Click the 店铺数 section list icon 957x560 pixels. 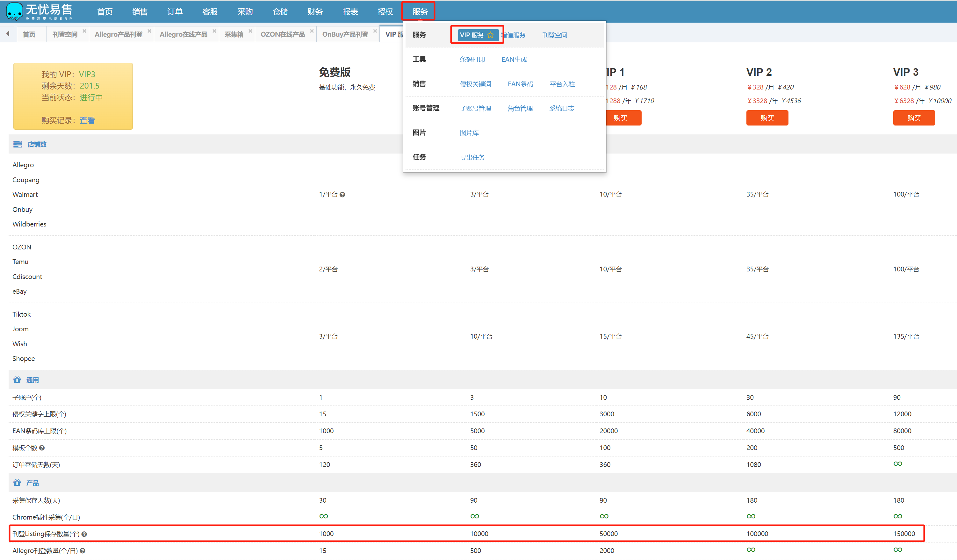[x=18, y=144]
